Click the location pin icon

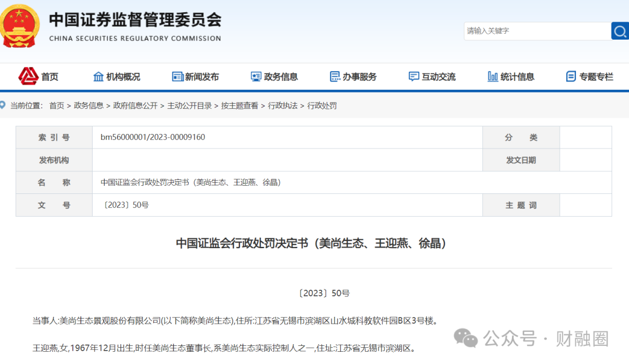click(x=3, y=105)
